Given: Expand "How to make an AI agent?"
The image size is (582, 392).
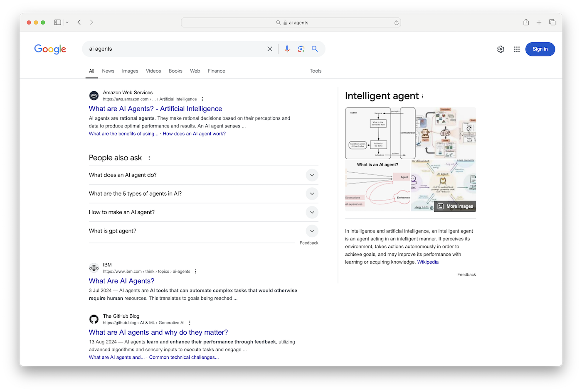Looking at the screenshot, I should coord(204,212).
